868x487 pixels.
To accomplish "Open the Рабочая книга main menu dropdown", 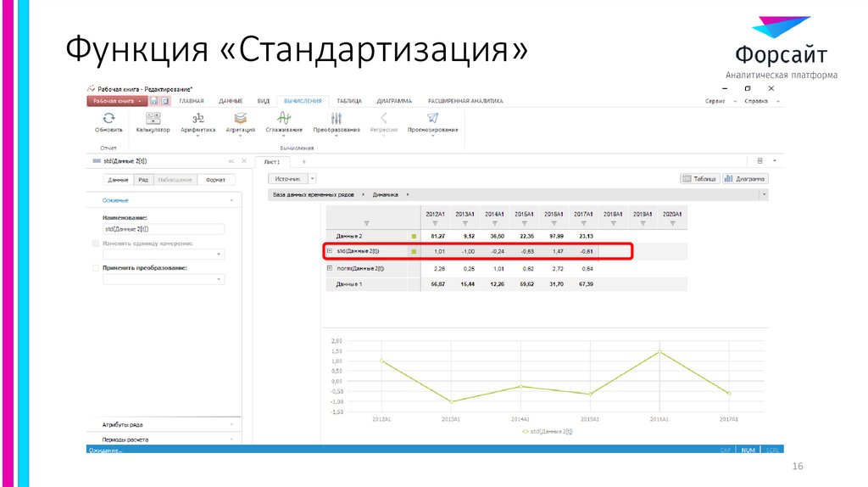I will (x=117, y=101).
